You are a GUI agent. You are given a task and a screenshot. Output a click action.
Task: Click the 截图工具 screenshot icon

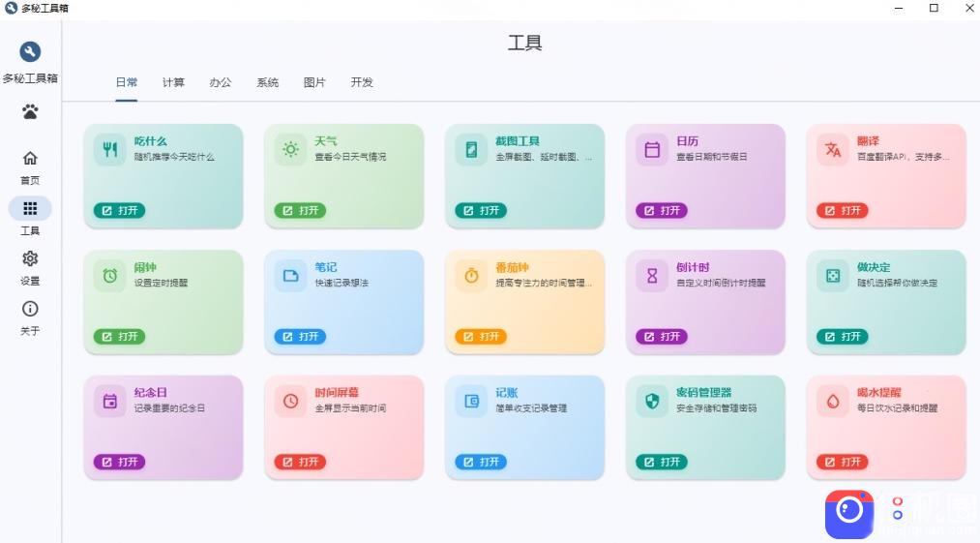(471, 149)
